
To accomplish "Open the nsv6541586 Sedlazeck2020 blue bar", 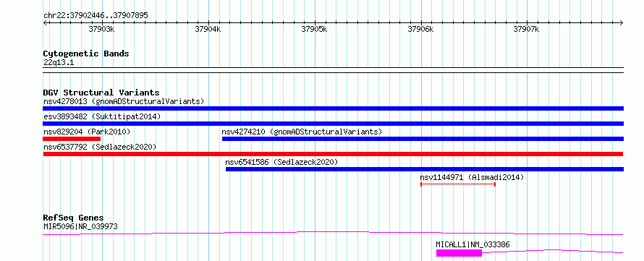I will pyautogui.click(x=425, y=169).
